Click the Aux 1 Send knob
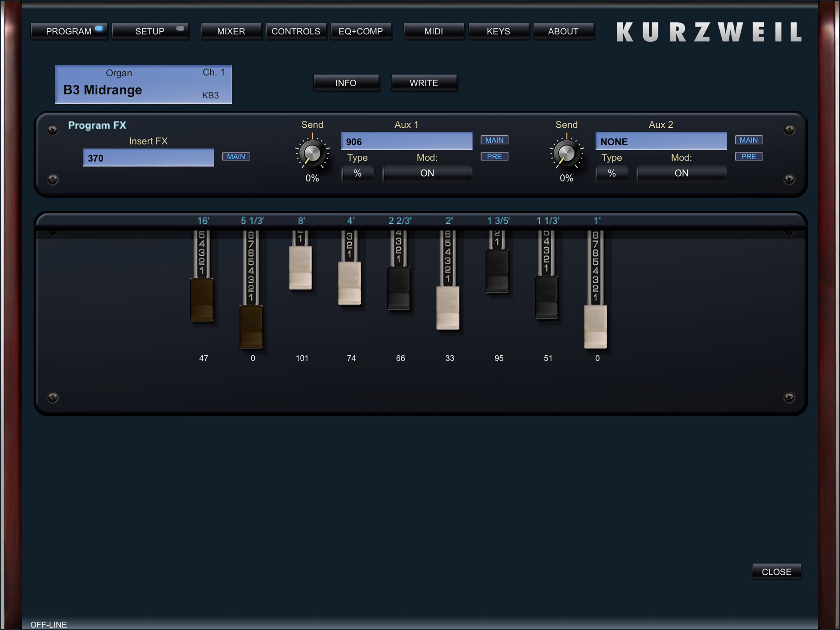 tap(312, 154)
